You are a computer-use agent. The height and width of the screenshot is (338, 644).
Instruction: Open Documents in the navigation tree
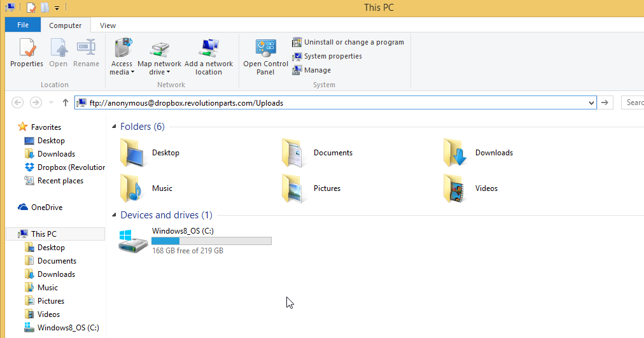[x=50, y=261]
